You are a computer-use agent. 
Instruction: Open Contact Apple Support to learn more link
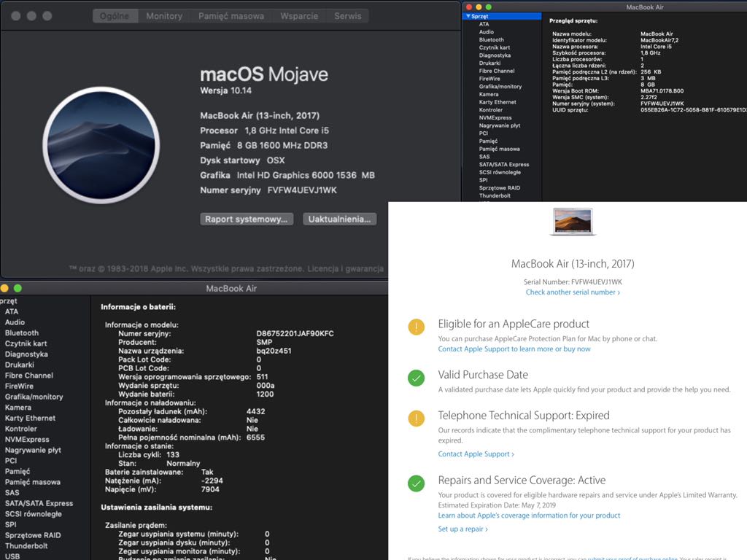coord(514,349)
